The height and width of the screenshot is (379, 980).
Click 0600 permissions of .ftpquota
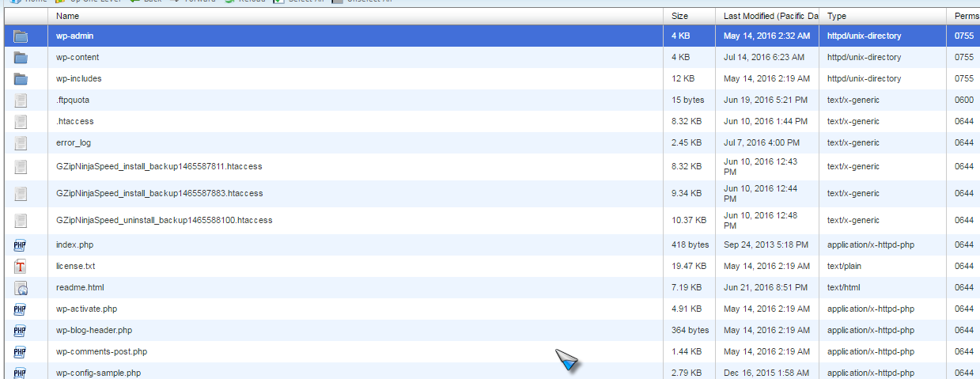(963, 100)
